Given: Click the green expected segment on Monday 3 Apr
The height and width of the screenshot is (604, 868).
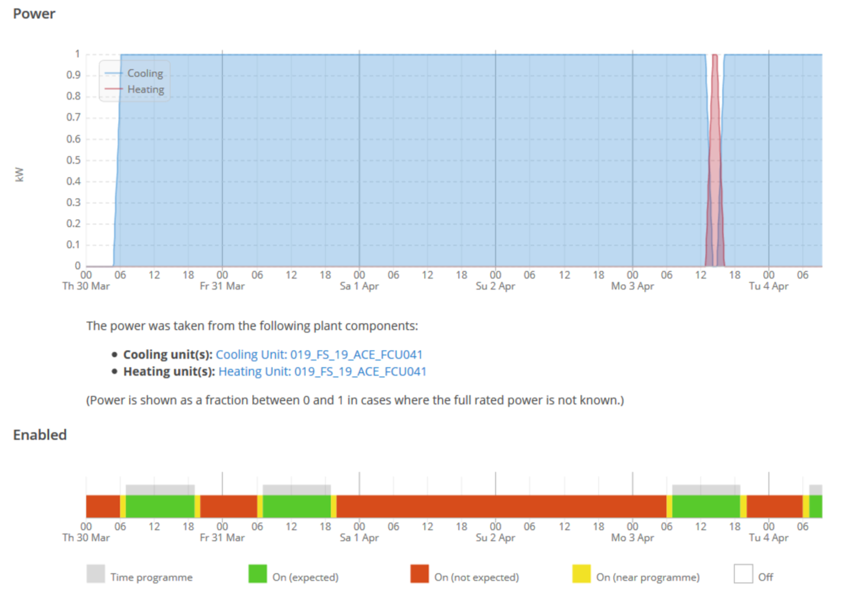Looking at the screenshot, I should click(706, 506).
